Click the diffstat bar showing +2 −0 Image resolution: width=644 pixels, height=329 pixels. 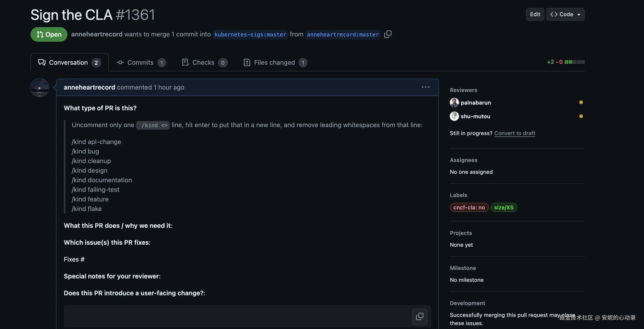574,62
